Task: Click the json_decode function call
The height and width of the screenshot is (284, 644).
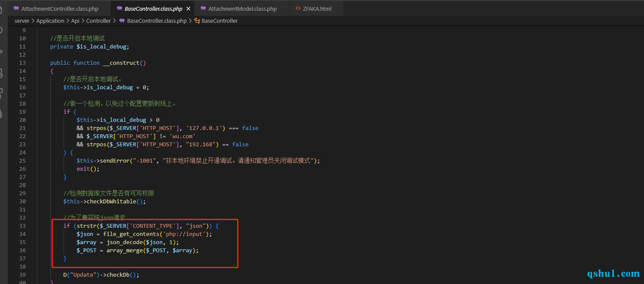Action: point(125,242)
